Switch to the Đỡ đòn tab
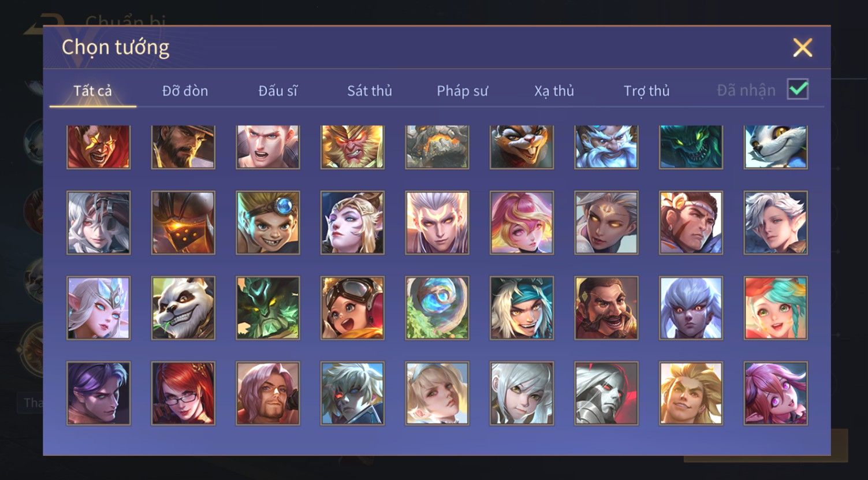Screen dimensions: 868x480 pyautogui.click(x=185, y=91)
